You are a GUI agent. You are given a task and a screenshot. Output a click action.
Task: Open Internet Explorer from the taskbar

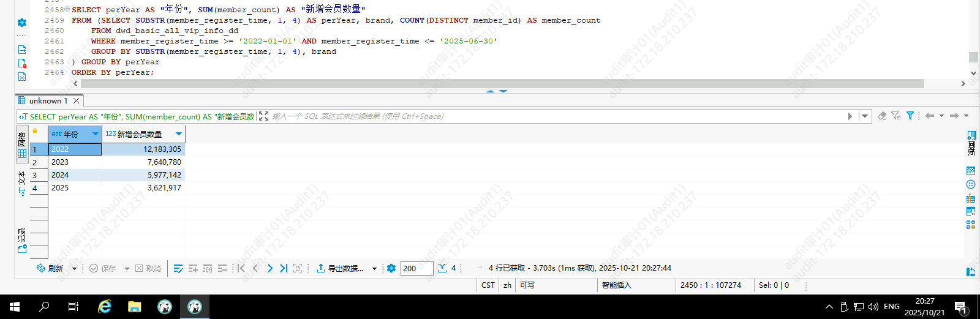(105, 307)
